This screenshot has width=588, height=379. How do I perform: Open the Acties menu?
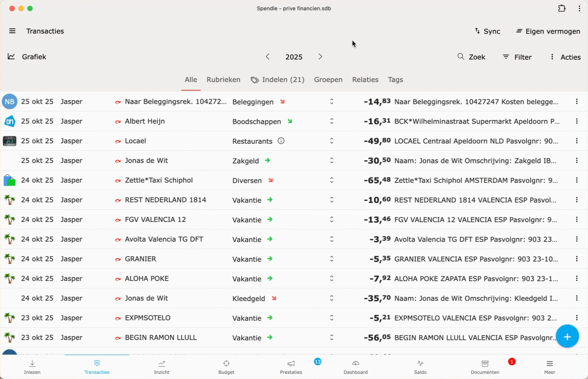[x=565, y=57]
